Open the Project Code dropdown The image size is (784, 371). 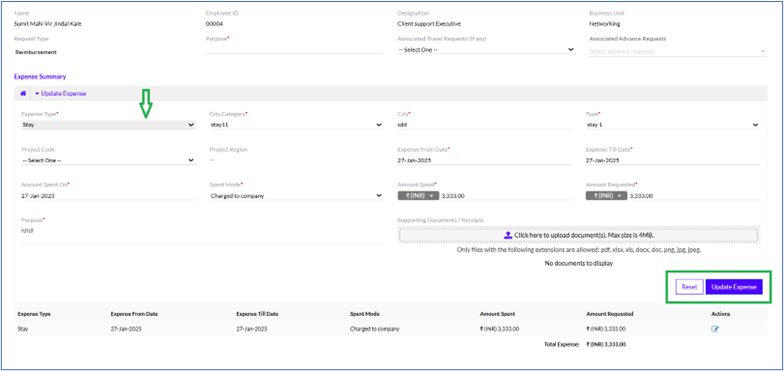(108, 160)
